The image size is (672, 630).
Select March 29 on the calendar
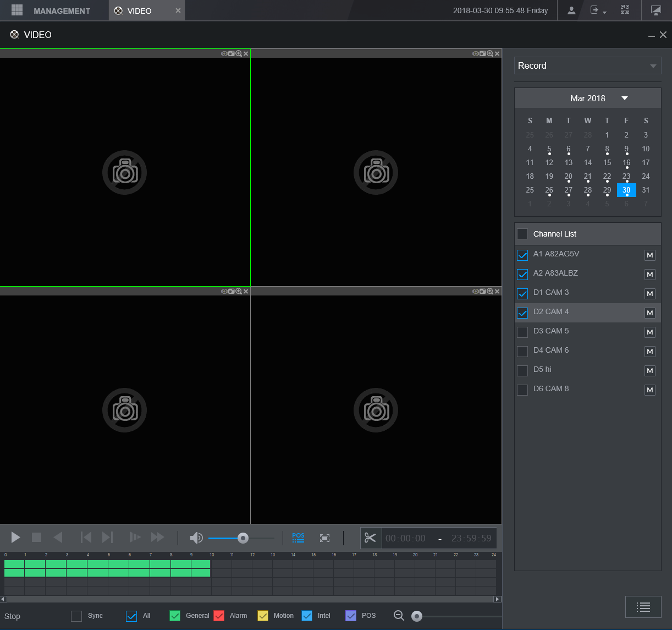607,190
